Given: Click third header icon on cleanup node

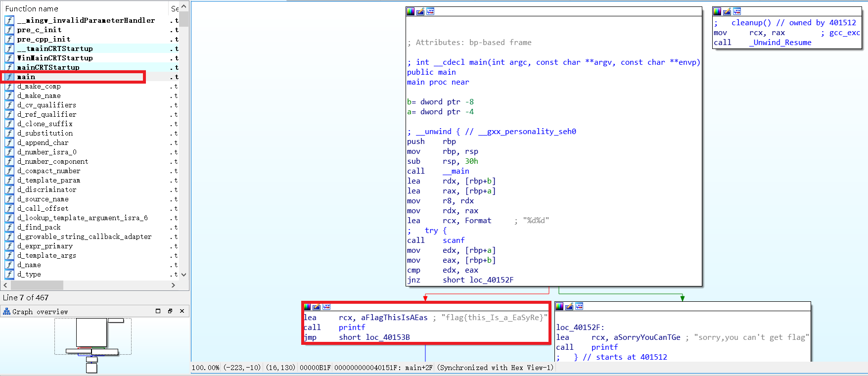Looking at the screenshot, I should (x=737, y=11).
